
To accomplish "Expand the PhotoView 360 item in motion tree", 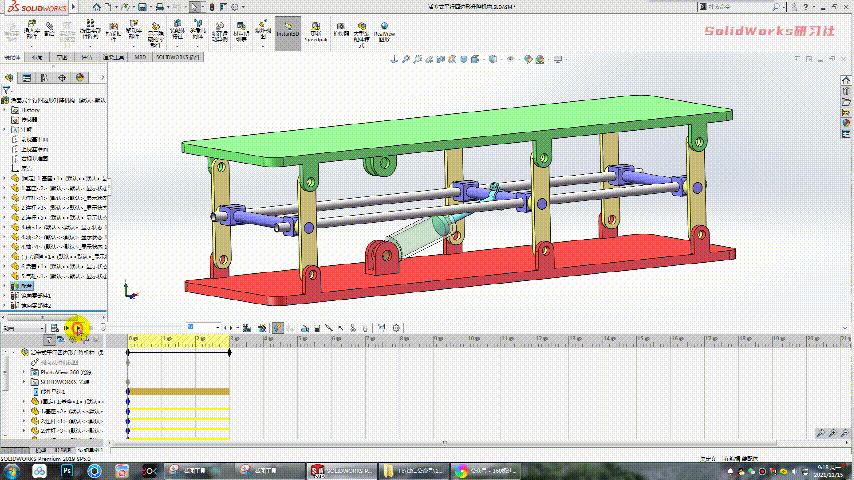I will (x=24, y=372).
